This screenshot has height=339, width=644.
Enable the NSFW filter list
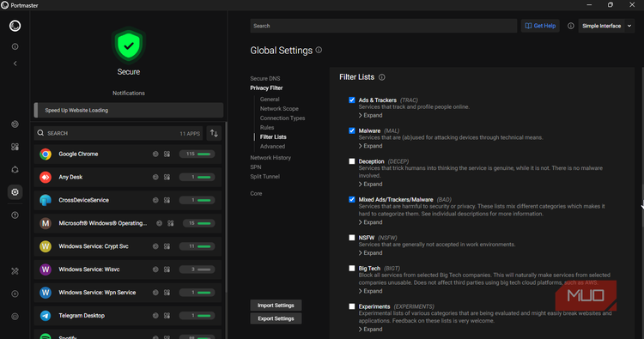click(x=351, y=238)
